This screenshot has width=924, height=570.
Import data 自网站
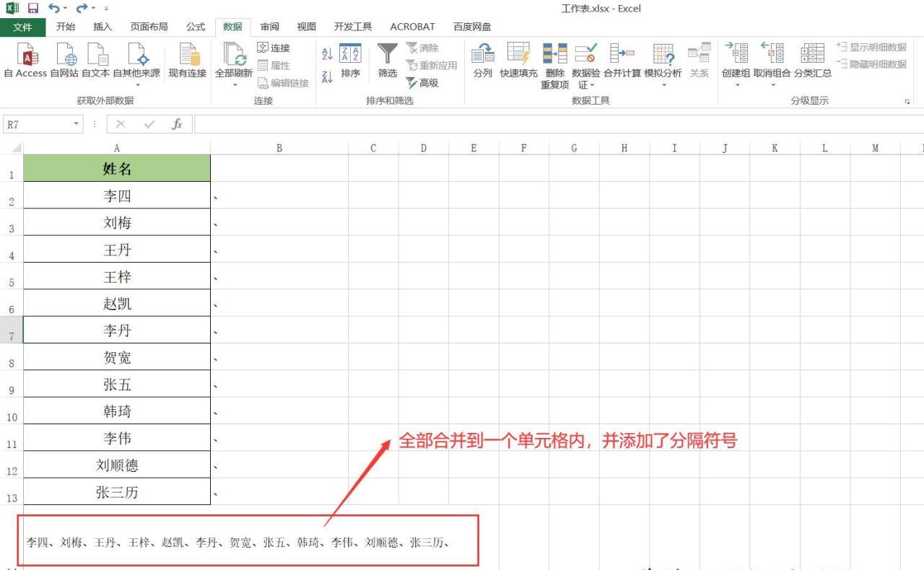[64, 61]
